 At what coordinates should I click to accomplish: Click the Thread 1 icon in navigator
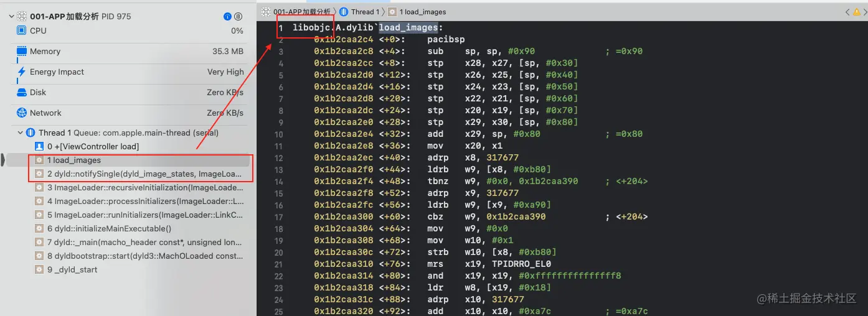(x=31, y=132)
